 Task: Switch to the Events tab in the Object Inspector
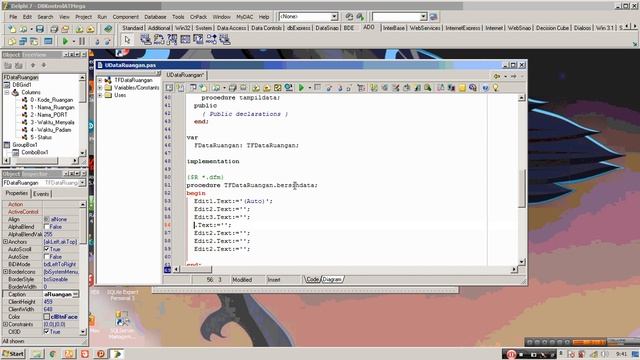[x=41, y=194]
